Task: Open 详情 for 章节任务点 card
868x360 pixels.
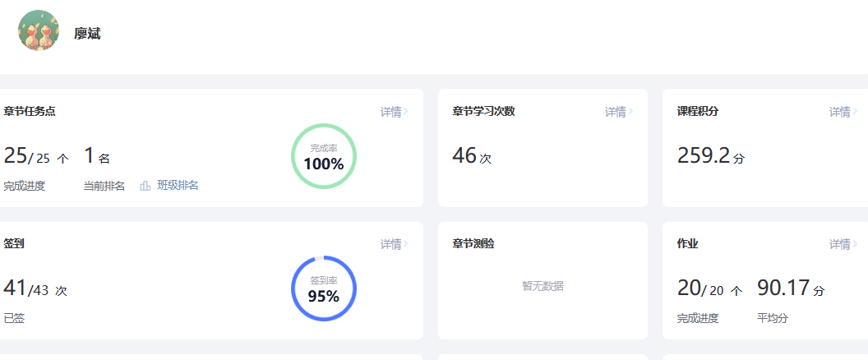Action: (x=390, y=112)
